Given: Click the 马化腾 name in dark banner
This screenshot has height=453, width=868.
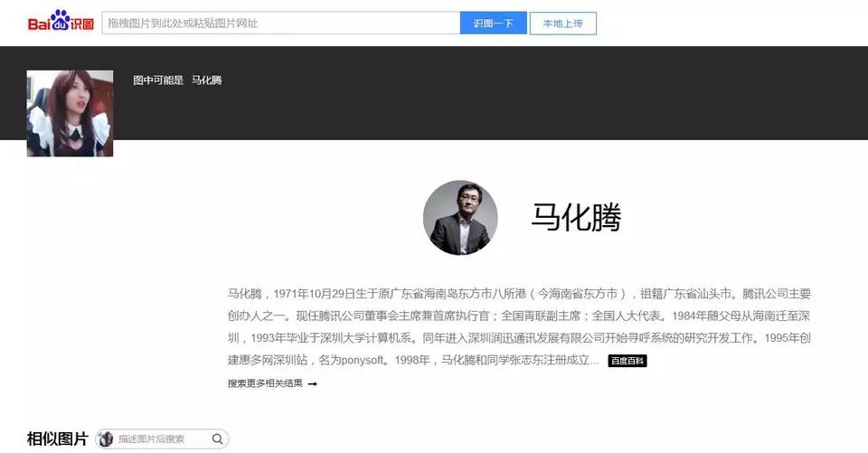Looking at the screenshot, I should tap(206, 80).
